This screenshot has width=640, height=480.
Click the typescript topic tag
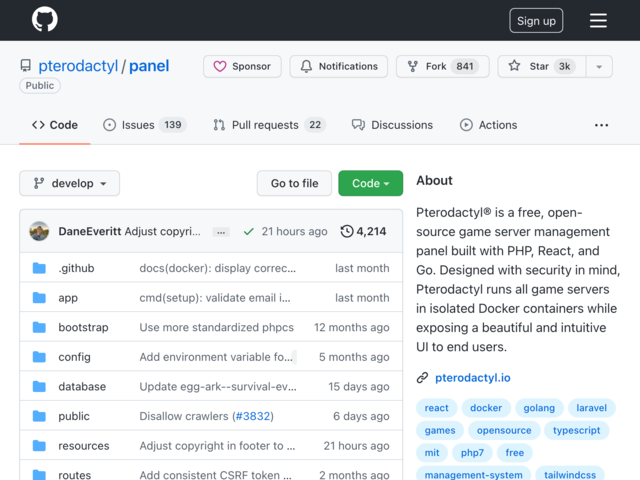click(x=576, y=430)
